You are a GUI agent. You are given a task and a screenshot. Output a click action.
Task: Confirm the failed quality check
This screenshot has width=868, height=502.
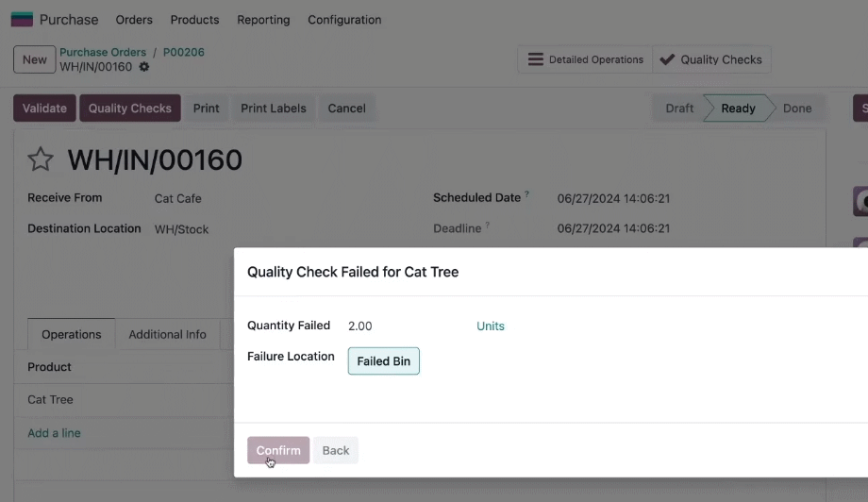(278, 450)
